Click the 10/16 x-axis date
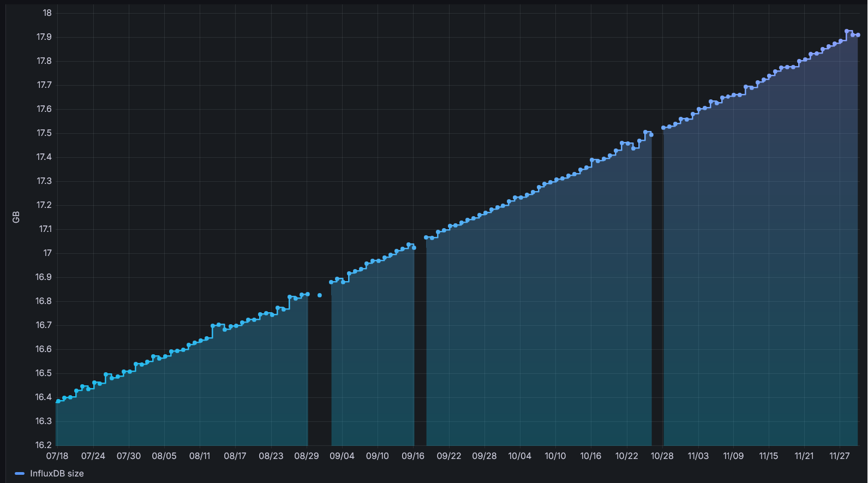Viewport: 868px width, 483px height. point(591,456)
